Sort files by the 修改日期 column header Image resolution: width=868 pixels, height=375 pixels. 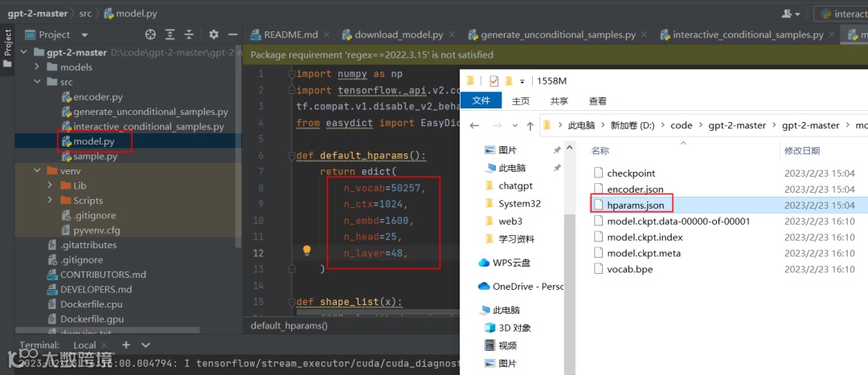click(802, 150)
